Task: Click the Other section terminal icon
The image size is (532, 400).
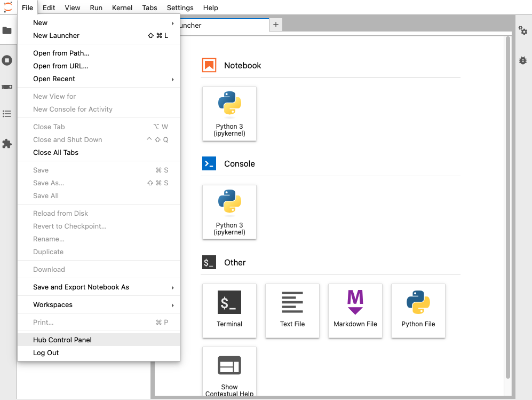Action: click(209, 262)
